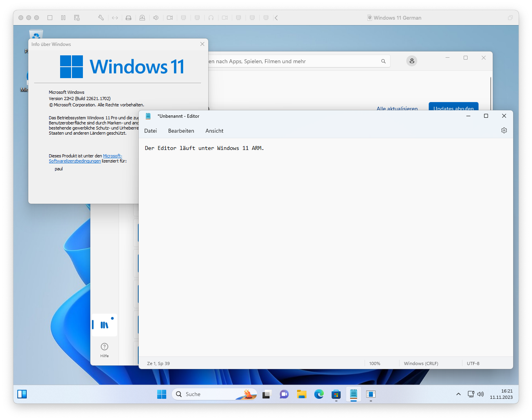Switch to Microsoft Store in the taskbar
The height and width of the screenshot is (420, 532).
(x=336, y=394)
